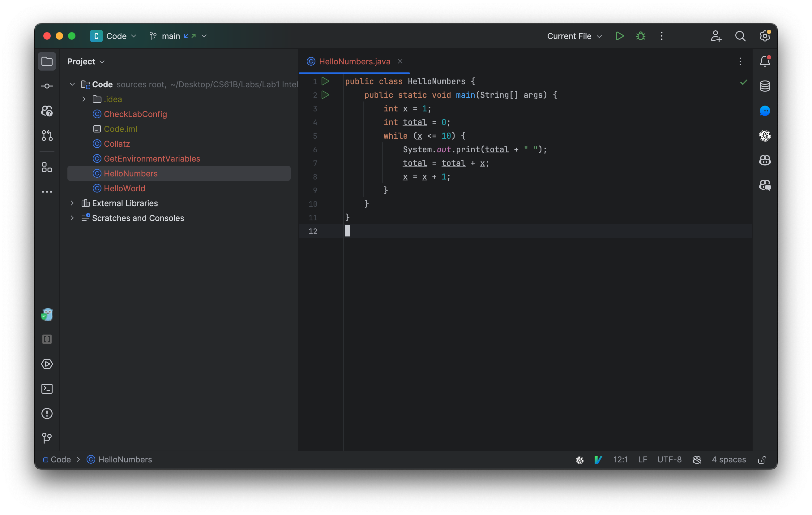Click the incoming/outgoing commits arrows
Image resolution: width=812 pixels, height=515 pixels.
(x=190, y=36)
